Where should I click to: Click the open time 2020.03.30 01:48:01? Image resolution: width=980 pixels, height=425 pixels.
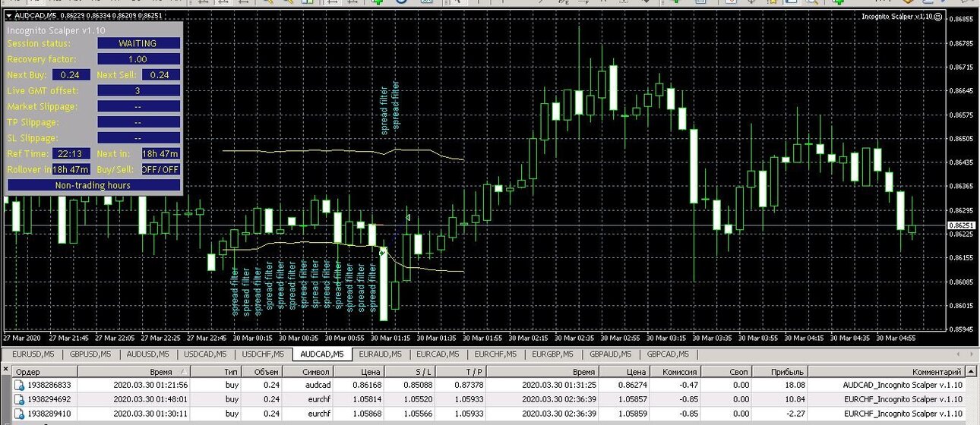[x=150, y=399]
